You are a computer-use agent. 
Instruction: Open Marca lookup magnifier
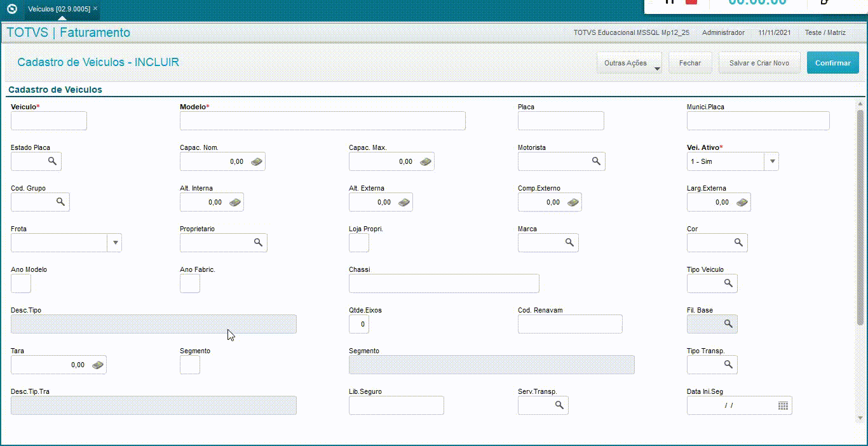pyautogui.click(x=570, y=243)
